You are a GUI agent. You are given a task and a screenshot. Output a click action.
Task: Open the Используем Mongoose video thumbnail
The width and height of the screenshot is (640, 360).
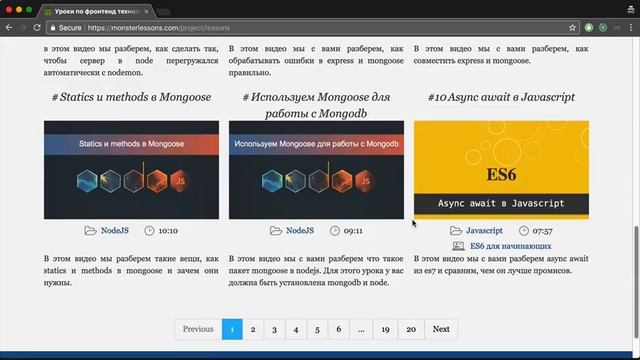click(x=316, y=170)
